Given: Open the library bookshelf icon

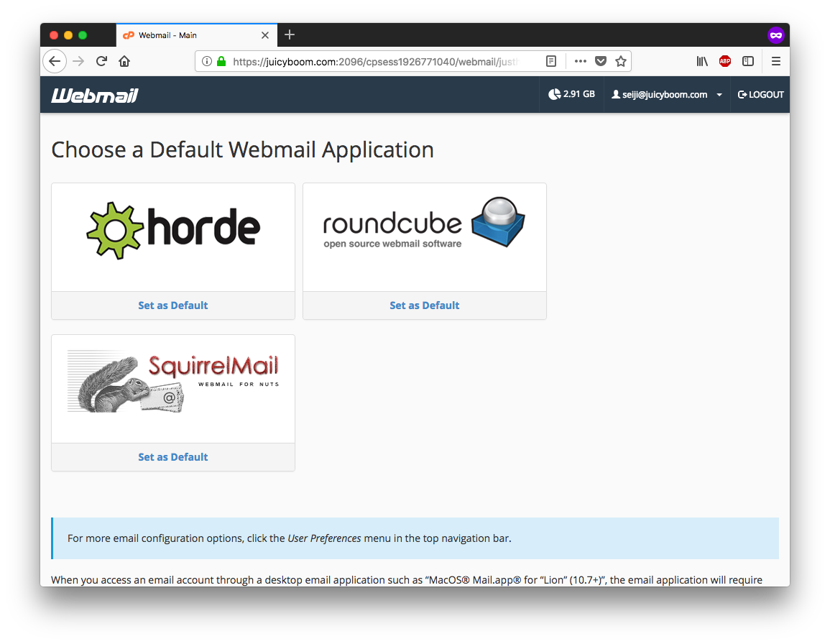Looking at the screenshot, I should coord(702,61).
